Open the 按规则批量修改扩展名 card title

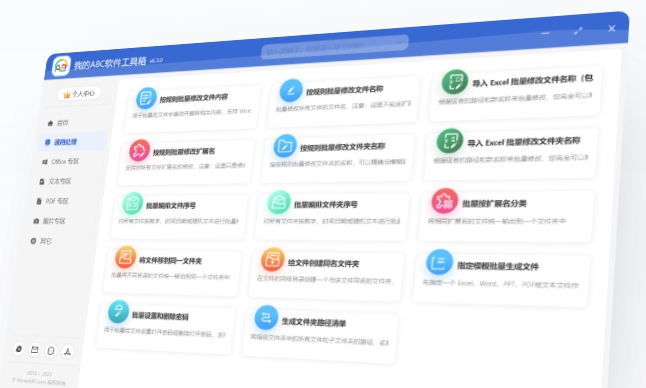pos(184,152)
